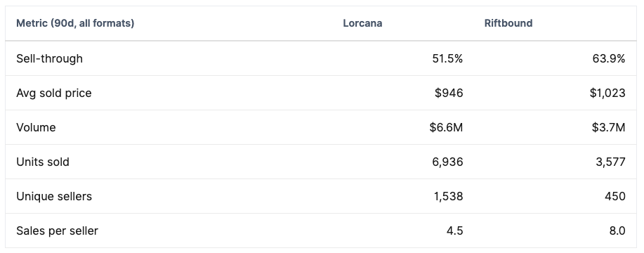Select the Units sold row label
This screenshot has width=644, height=253.
click(x=43, y=162)
